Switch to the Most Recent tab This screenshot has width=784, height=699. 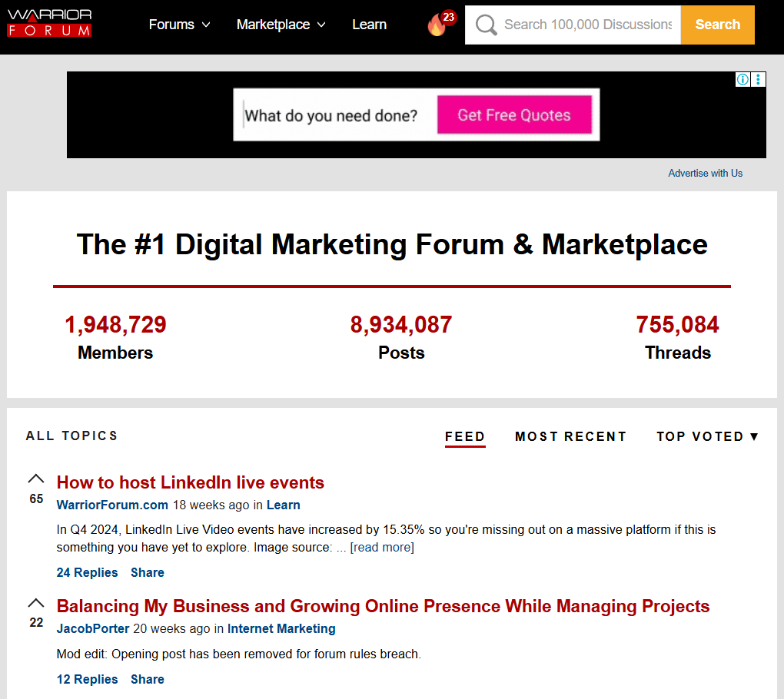coord(570,437)
